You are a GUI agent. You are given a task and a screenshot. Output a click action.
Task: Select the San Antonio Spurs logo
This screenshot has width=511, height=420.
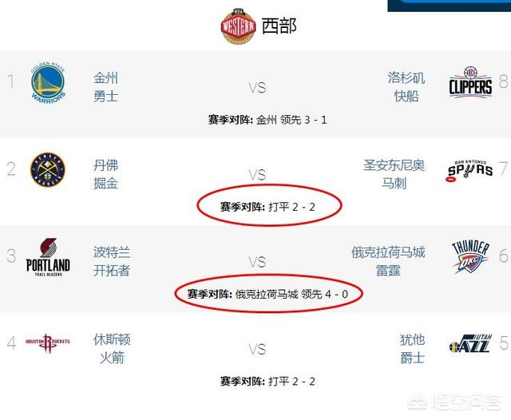(469, 170)
